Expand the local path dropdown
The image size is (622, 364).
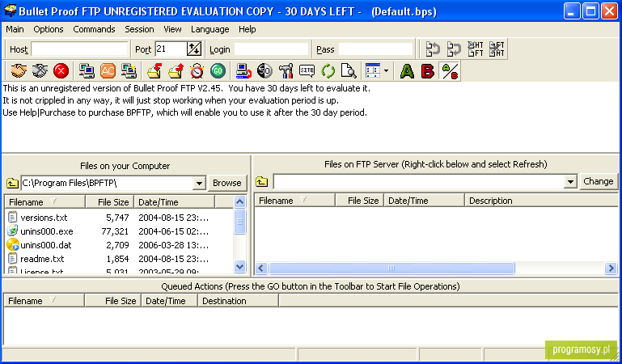[199, 183]
